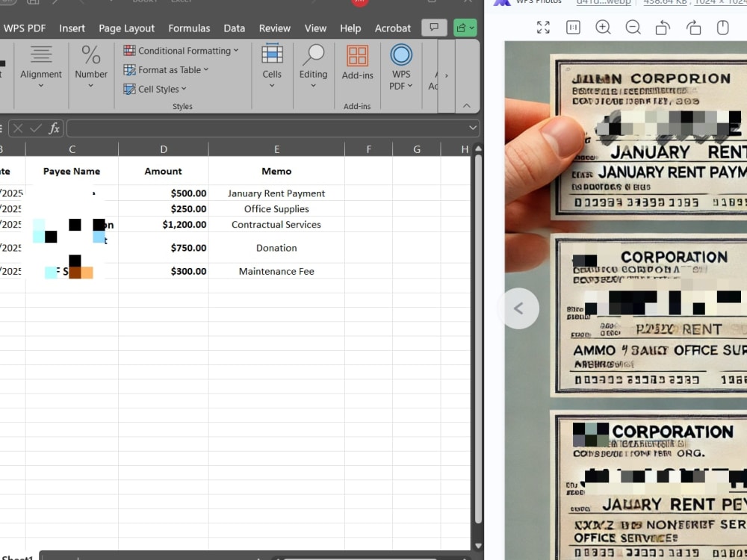
Task: Select column F header
Action: tap(369, 149)
